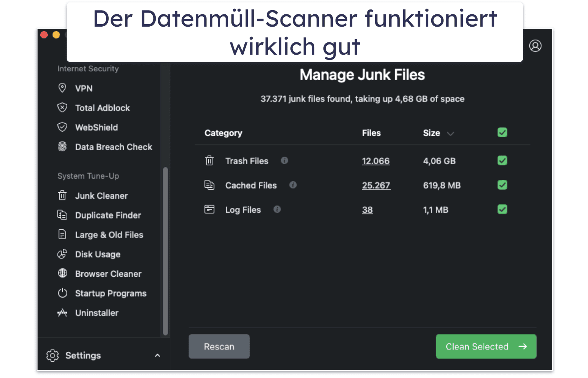Show info for Trash Files
This screenshot has height=378, width=588.
click(284, 160)
